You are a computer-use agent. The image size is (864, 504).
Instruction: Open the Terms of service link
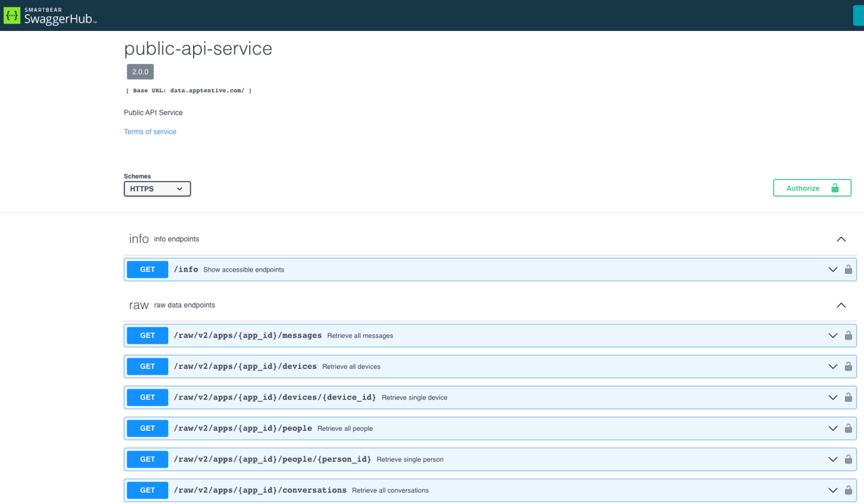[x=150, y=131]
